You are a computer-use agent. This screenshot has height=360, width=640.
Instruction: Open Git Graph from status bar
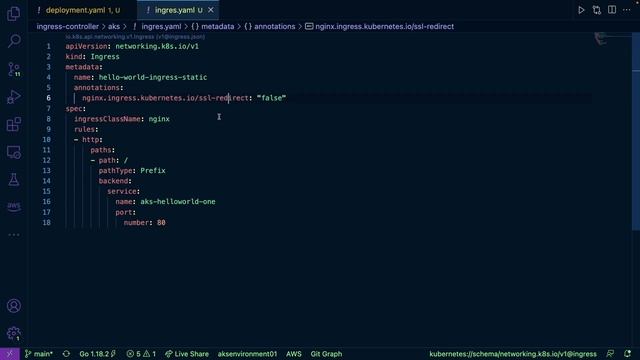coord(326,354)
